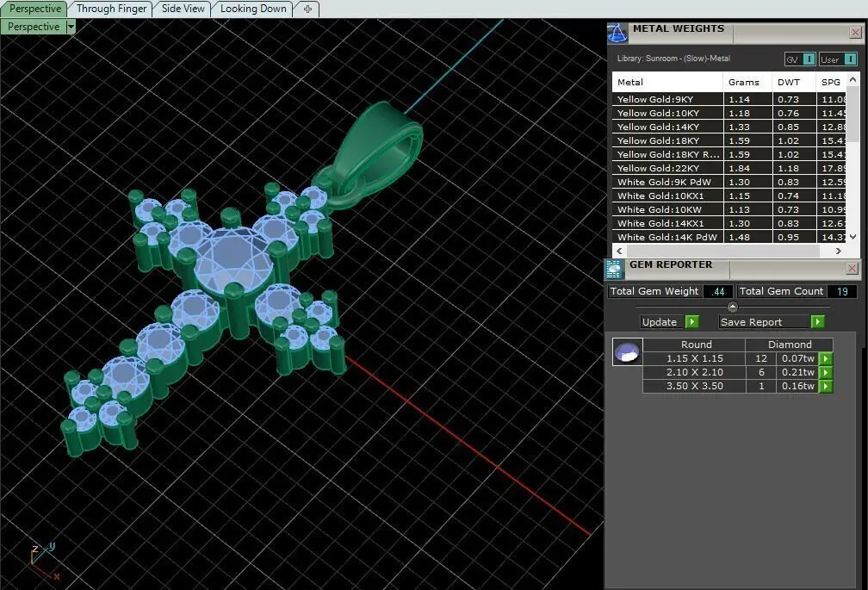Click the Metal Weights panel cone icon
This screenshot has height=590, width=868.
(x=617, y=34)
